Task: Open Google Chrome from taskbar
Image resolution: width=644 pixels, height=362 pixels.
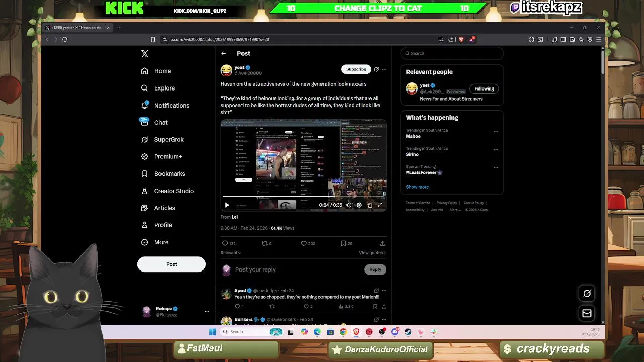Action: pos(343,332)
